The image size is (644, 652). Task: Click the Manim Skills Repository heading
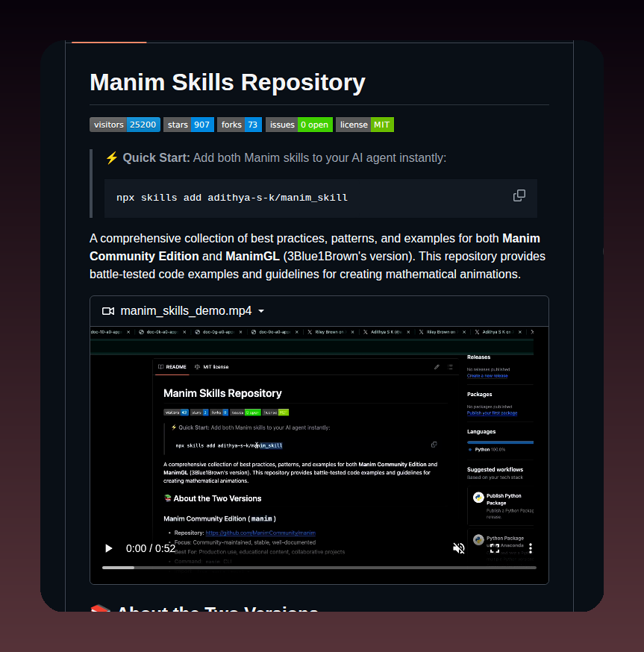click(228, 82)
